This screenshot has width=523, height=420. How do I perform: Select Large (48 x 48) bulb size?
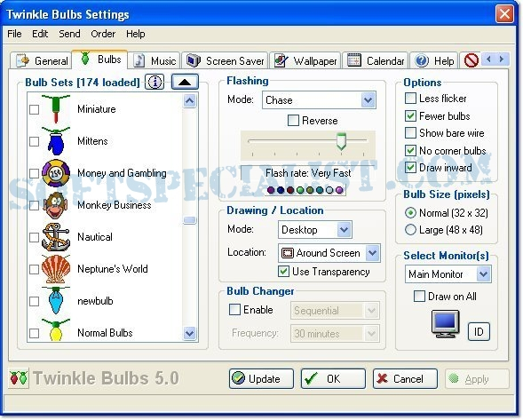(x=410, y=230)
